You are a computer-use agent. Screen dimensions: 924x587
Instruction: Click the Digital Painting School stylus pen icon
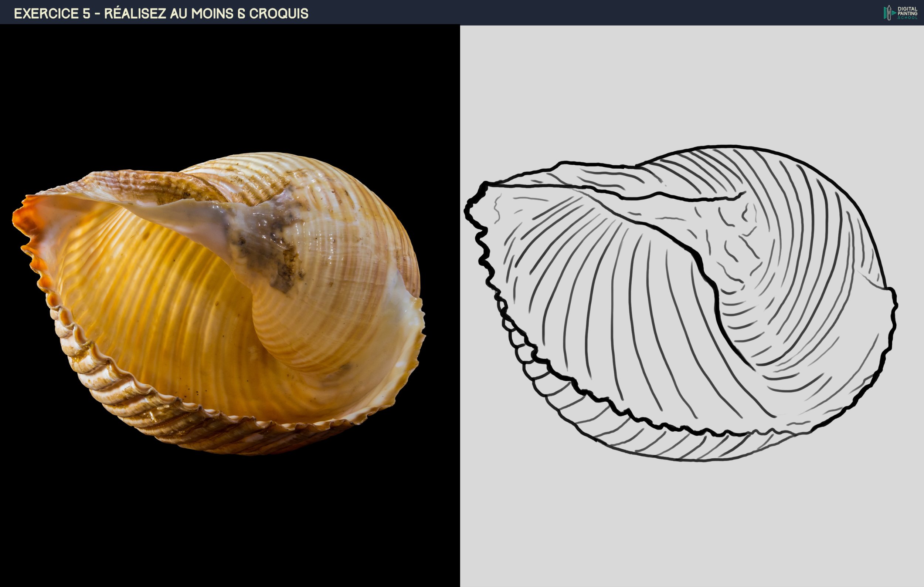click(889, 12)
